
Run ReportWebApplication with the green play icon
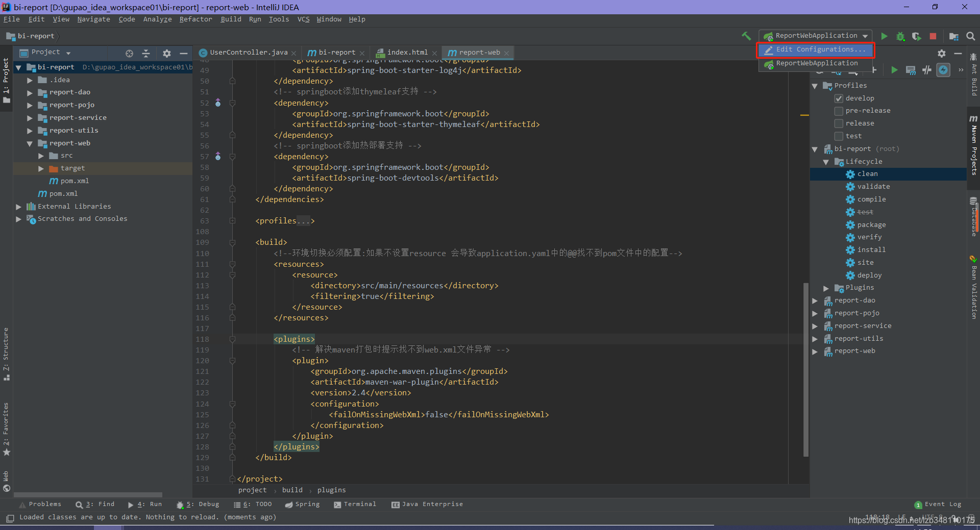[x=885, y=36]
